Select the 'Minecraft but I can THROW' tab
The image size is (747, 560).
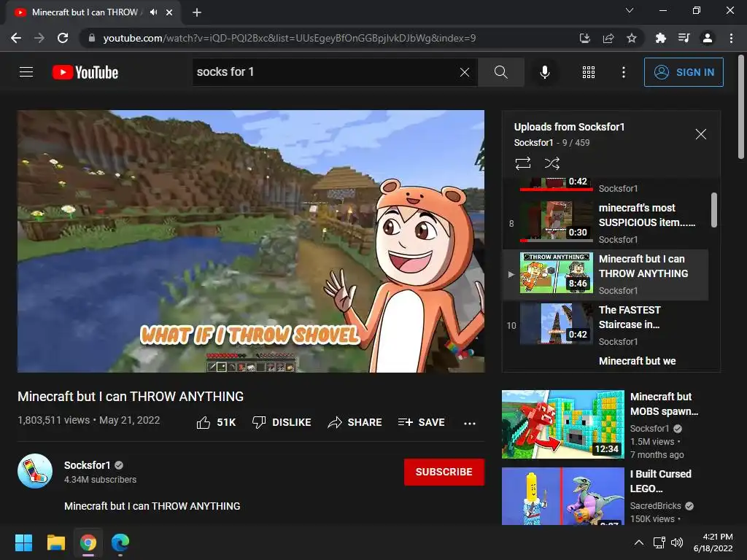(94, 12)
